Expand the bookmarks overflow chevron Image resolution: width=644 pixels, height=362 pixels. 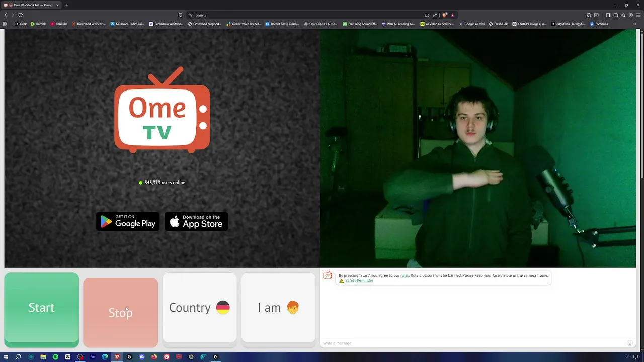point(634,24)
